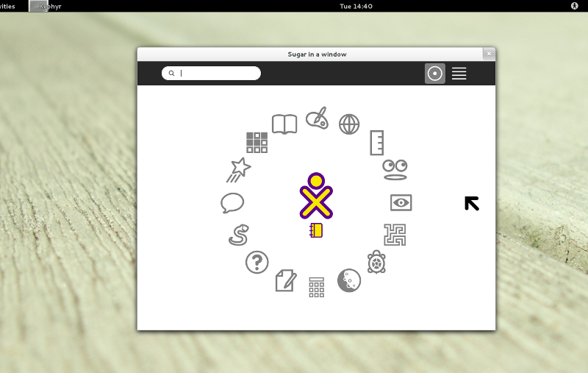The width and height of the screenshot is (588, 373).
Task: Open the Moon activity icon
Action: point(349,280)
